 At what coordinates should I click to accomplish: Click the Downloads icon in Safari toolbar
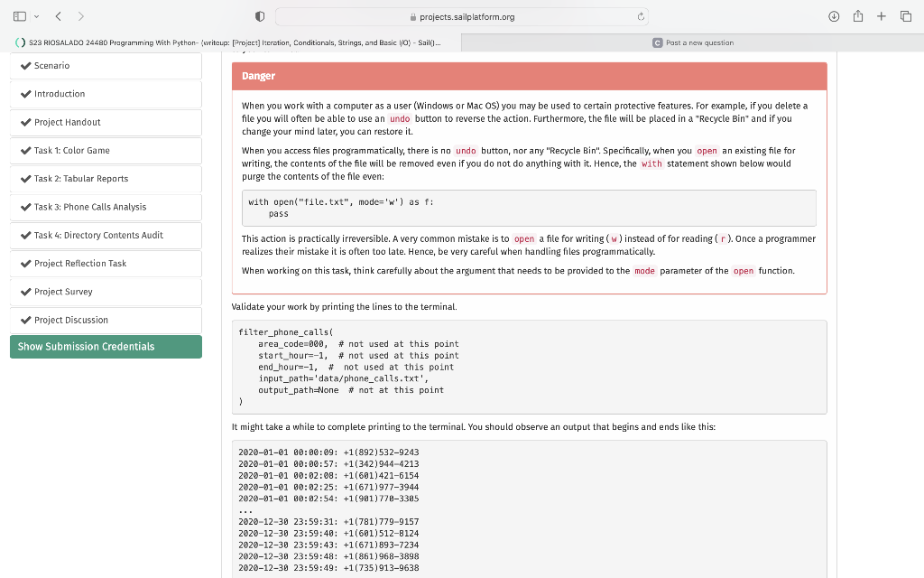pos(833,15)
